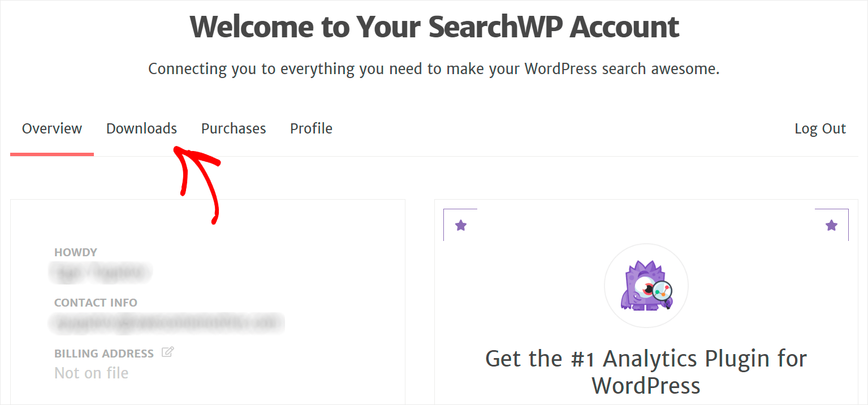Click the MonsterInsights monster mascot logo

point(646,285)
